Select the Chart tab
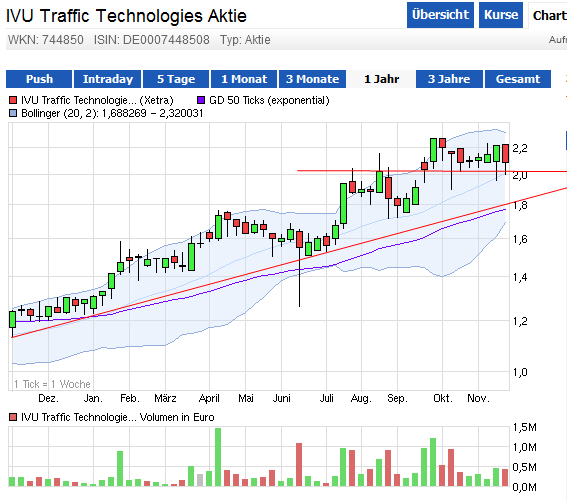The width and height of the screenshot is (567, 502). click(x=548, y=15)
